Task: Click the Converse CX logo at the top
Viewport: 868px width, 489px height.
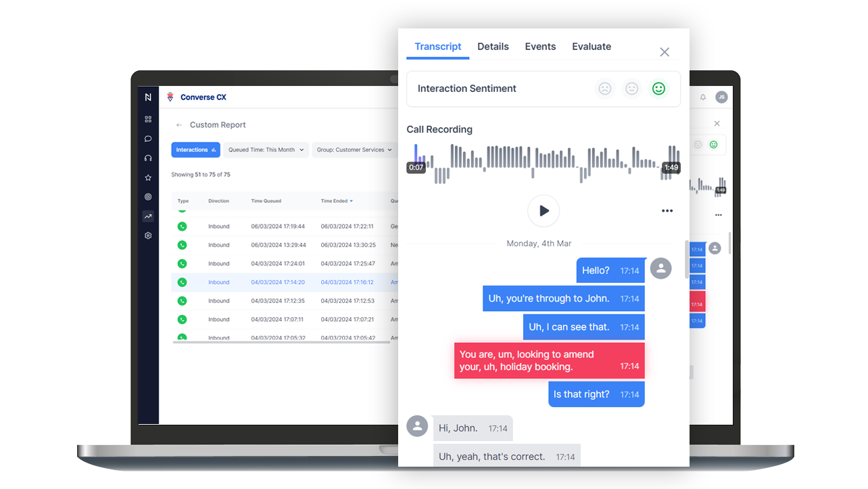Action: [196, 97]
